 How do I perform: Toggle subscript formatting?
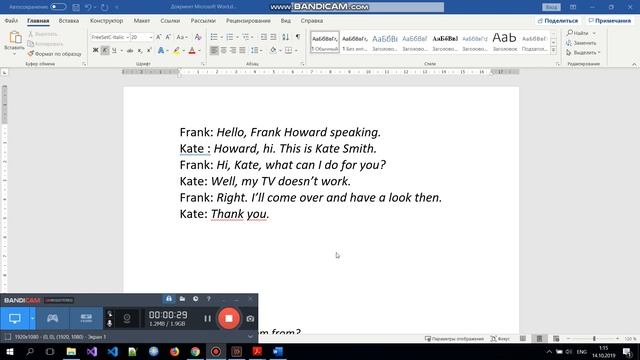(x=140, y=50)
